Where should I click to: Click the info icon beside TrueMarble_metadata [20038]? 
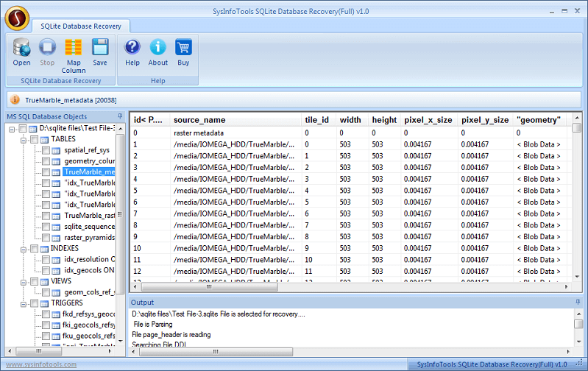point(15,100)
